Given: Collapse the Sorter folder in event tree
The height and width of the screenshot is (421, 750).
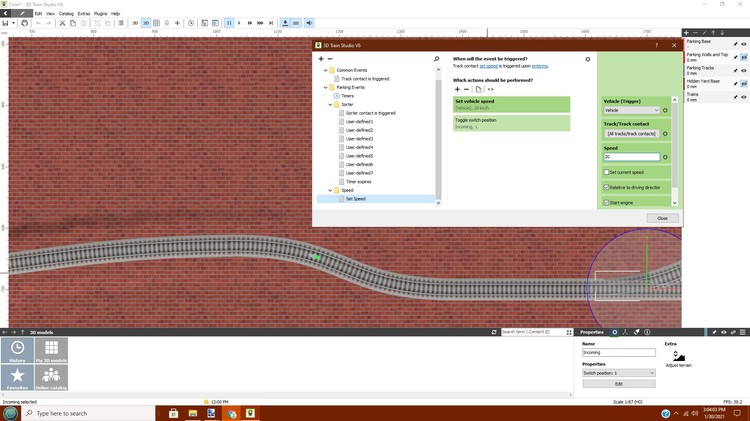Looking at the screenshot, I should point(328,104).
